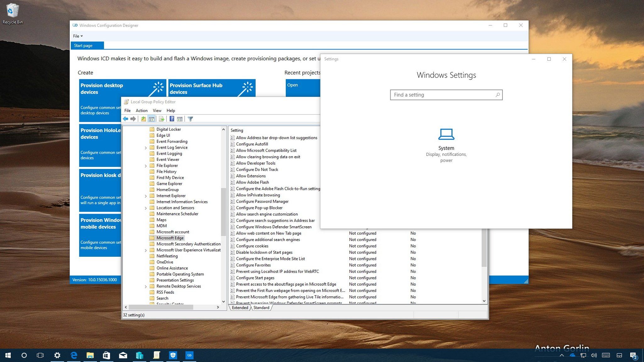This screenshot has height=362, width=644.
Task: Open the Store bag icon on the taskbar
Action: click(x=107, y=355)
